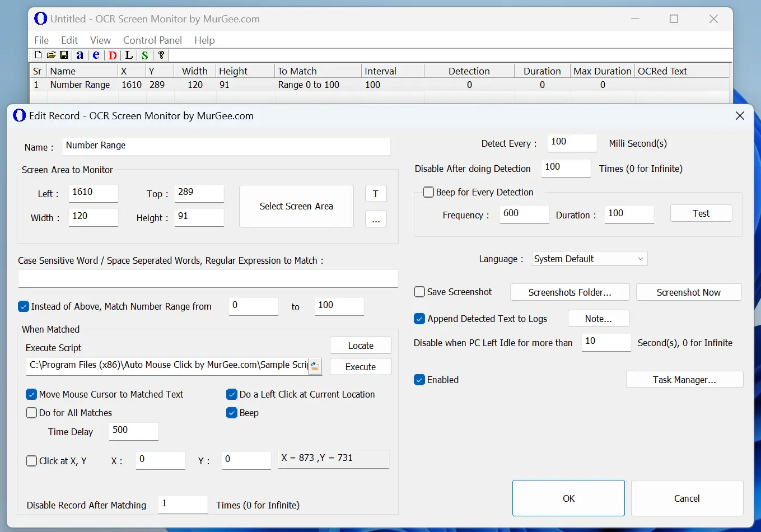The height and width of the screenshot is (532, 761).
Task: Click the Test beep button
Action: coord(701,213)
